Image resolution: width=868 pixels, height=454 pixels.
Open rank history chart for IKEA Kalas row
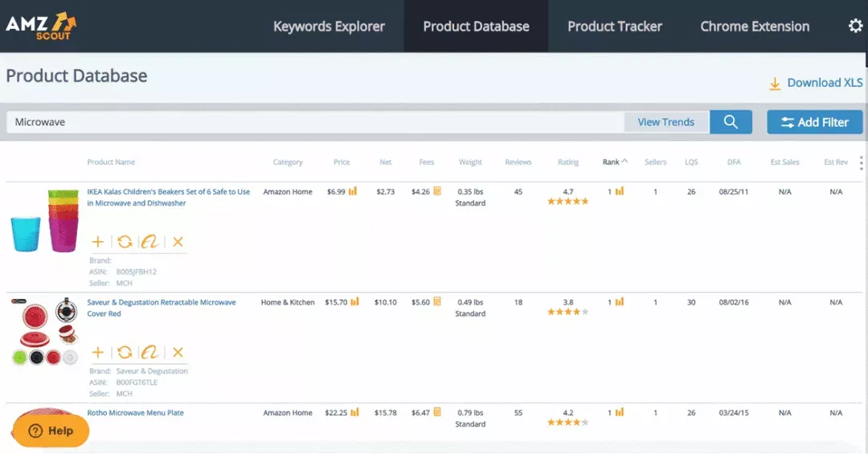620,191
